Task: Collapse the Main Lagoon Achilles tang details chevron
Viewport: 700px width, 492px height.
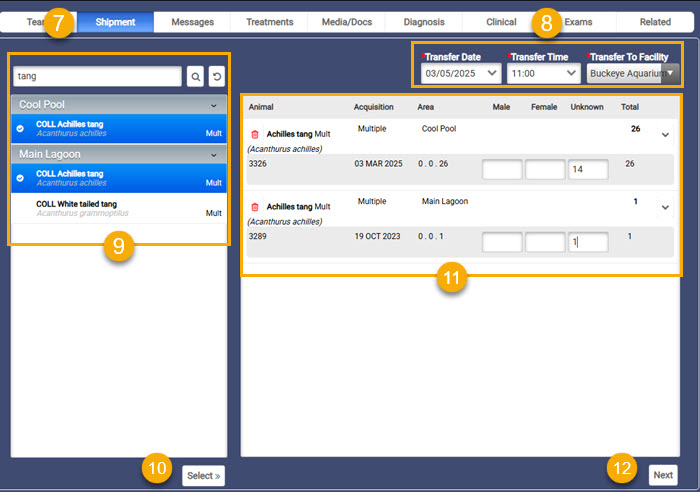Action: point(665,208)
